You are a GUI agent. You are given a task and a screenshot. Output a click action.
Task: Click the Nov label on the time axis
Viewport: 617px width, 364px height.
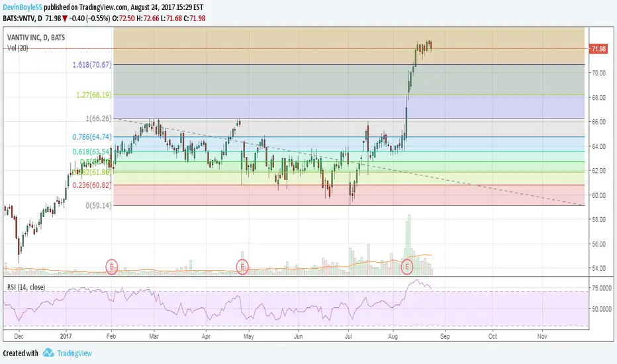pyautogui.click(x=542, y=336)
